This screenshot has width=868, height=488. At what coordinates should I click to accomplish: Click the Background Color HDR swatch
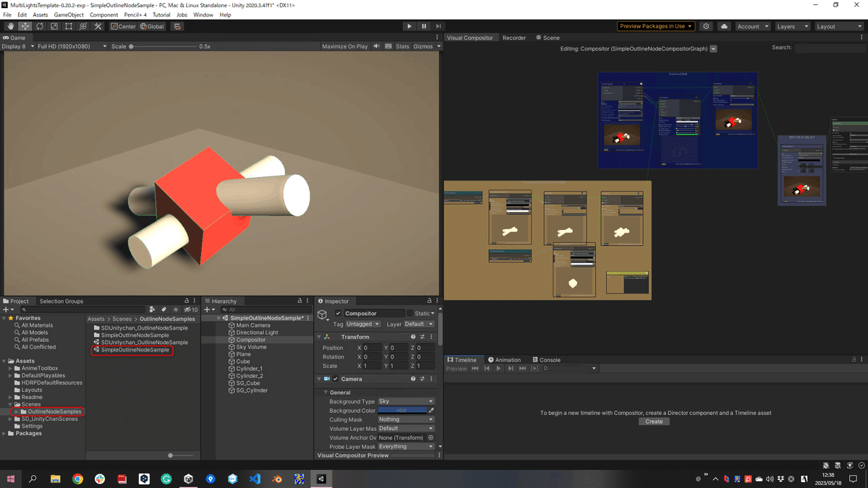(402, 411)
